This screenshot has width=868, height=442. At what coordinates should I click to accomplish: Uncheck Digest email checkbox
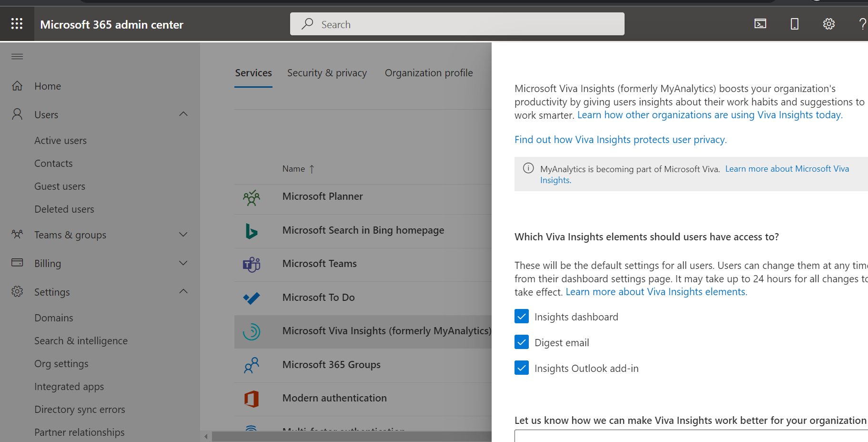click(x=522, y=342)
